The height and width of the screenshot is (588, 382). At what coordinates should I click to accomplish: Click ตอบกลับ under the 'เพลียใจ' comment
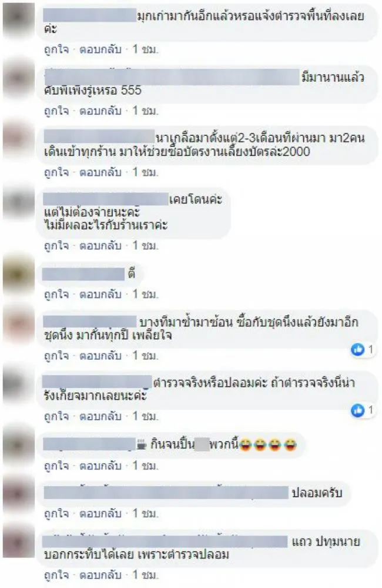click(x=100, y=356)
